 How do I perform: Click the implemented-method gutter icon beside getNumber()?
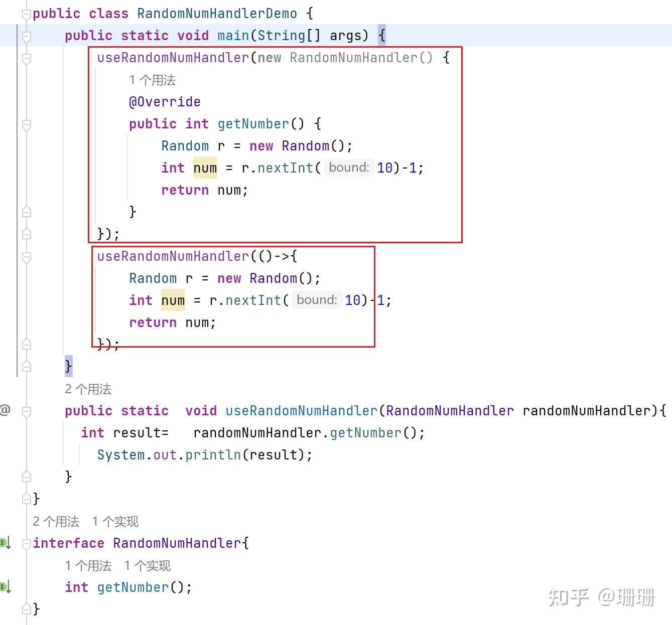[6, 587]
